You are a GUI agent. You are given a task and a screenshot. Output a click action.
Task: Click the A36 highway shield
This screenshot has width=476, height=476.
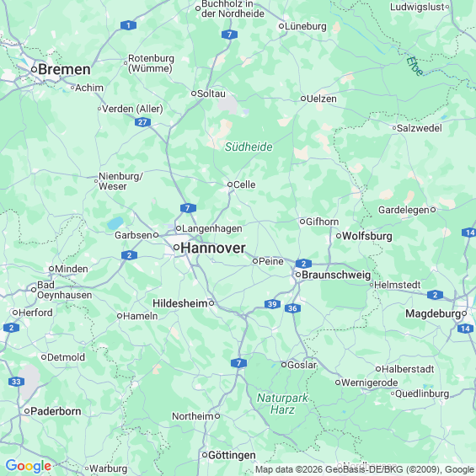(292, 308)
